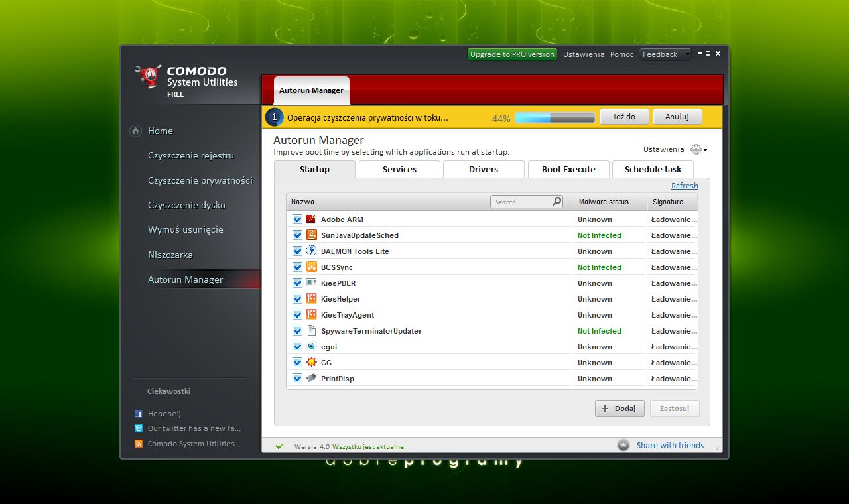Click the egui ESET eye icon
This screenshot has height=504, width=849.
[x=312, y=347]
